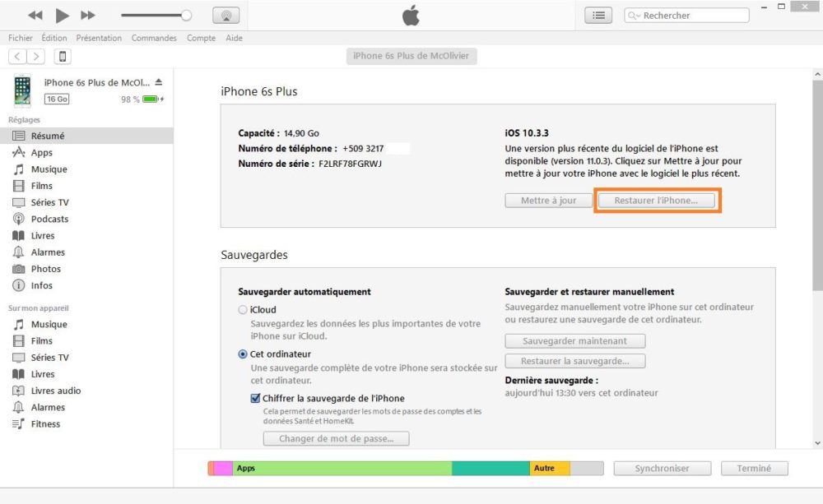Select the iPhone device icon in navigation bar
Viewport: 823px width, 504px height.
coord(64,56)
